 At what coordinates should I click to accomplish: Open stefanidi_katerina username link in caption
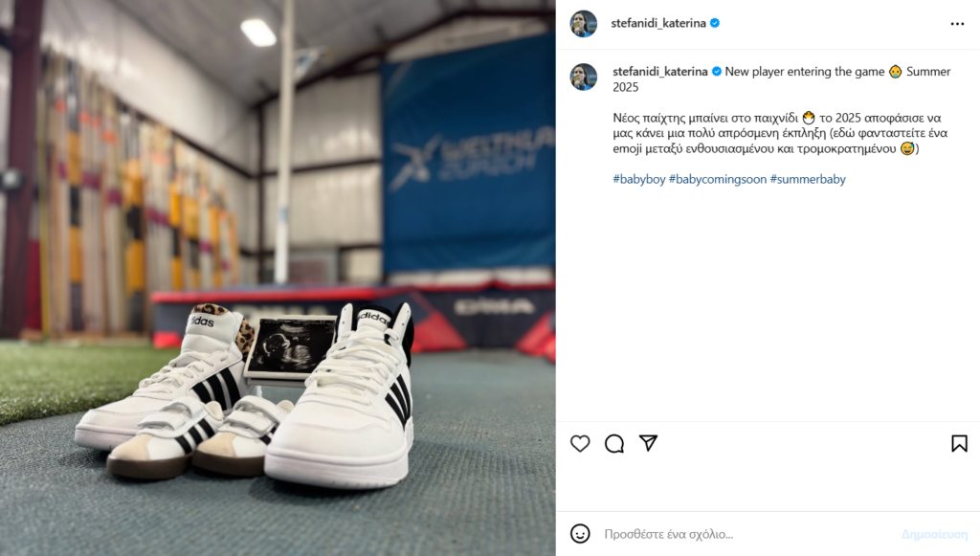click(x=660, y=72)
